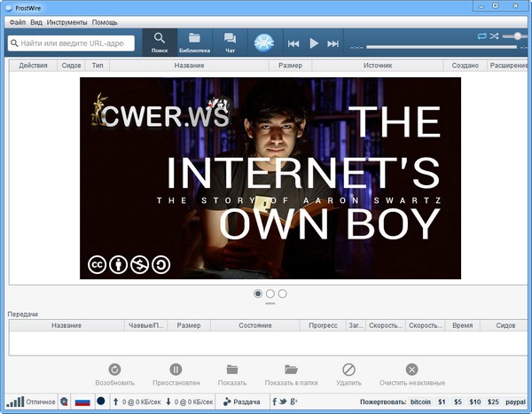Click the Russian flag language icon
Image resolution: width=532 pixels, height=414 pixels.
pyautogui.click(x=82, y=402)
